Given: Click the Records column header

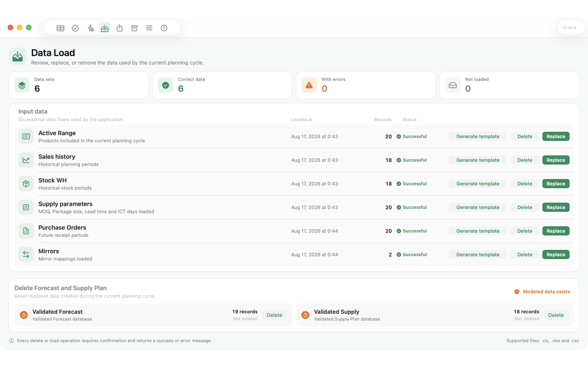Looking at the screenshot, I should [383, 120].
